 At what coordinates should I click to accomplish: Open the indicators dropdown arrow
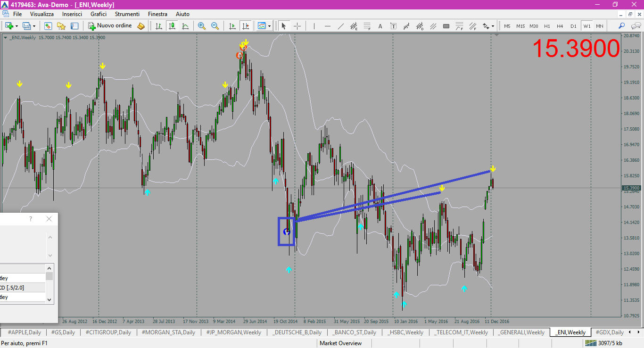[269, 26]
